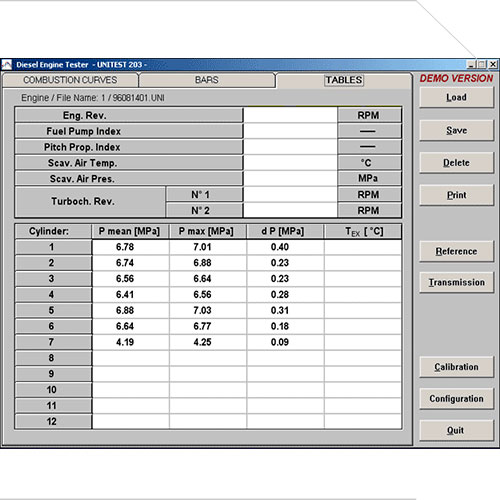Open the Reference button
Viewport: 500px width, 500px height.
pyautogui.click(x=456, y=251)
